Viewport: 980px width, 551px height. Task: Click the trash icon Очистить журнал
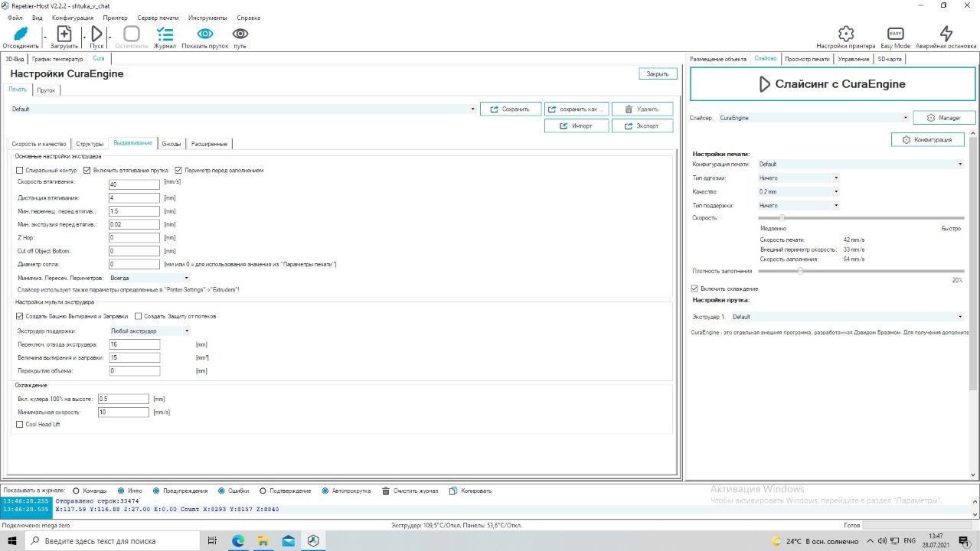click(387, 491)
